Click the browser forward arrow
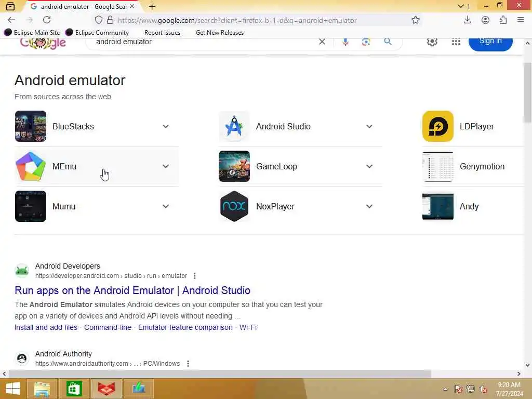The height and width of the screenshot is (399, 532). (29, 20)
